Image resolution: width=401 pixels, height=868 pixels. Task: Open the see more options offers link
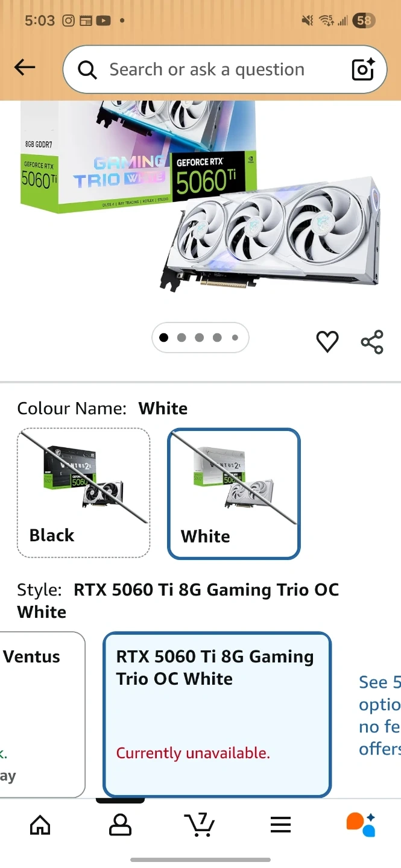click(x=380, y=715)
